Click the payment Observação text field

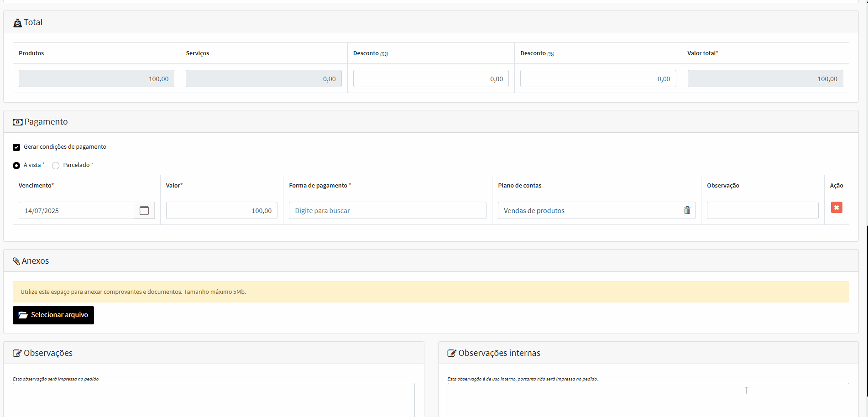coord(762,210)
